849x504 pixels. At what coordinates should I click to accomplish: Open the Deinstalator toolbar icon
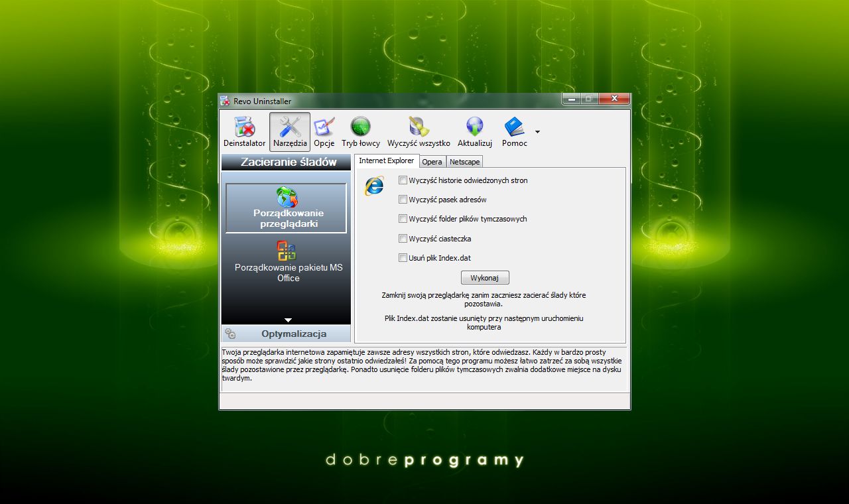pyautogui.click(x=244, y=131)
